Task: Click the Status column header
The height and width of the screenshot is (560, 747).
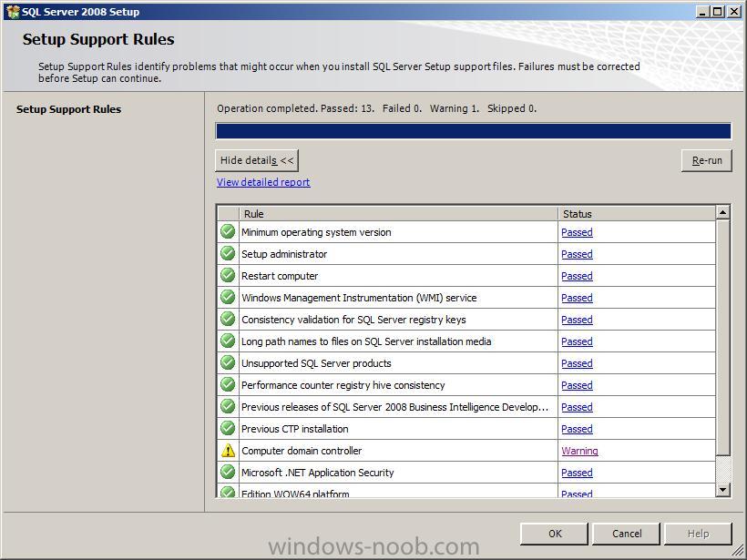Action: pos(637,214)
